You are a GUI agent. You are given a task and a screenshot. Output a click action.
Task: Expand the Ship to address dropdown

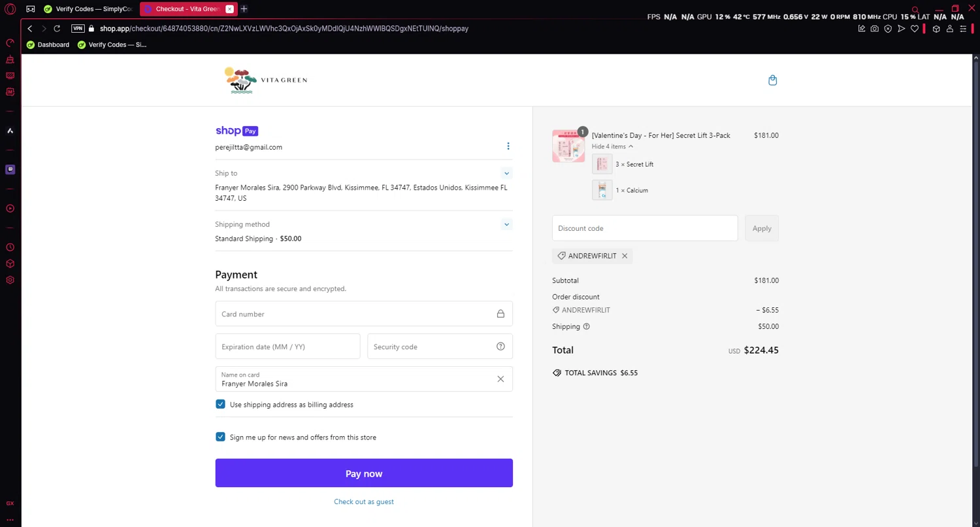click(506, 173)
